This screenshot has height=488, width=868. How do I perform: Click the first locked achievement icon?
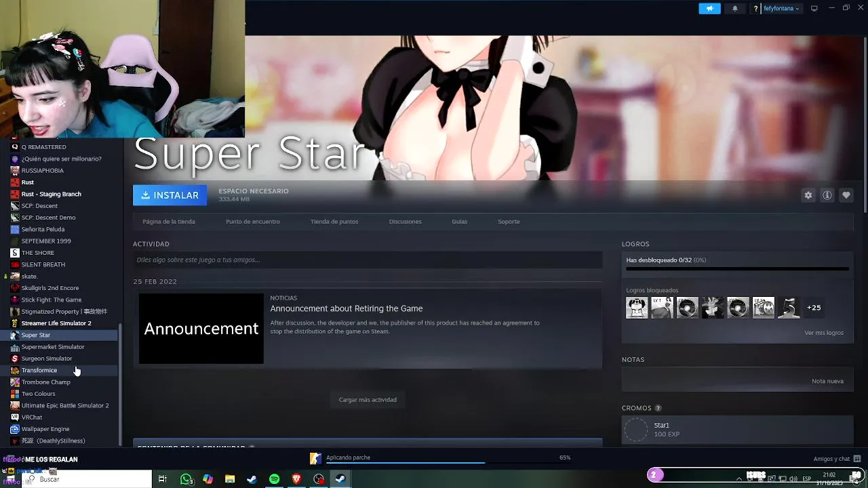point(637,308)
